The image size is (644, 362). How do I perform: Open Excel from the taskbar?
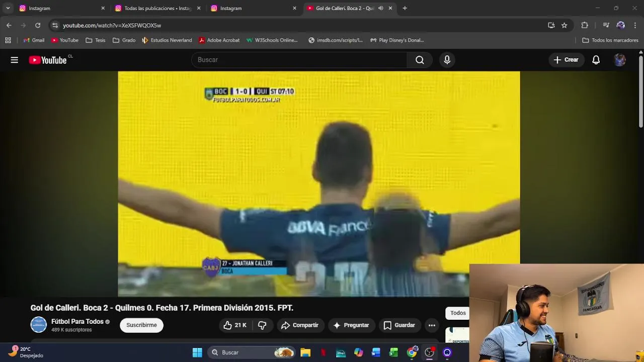(x=393, y=352)
